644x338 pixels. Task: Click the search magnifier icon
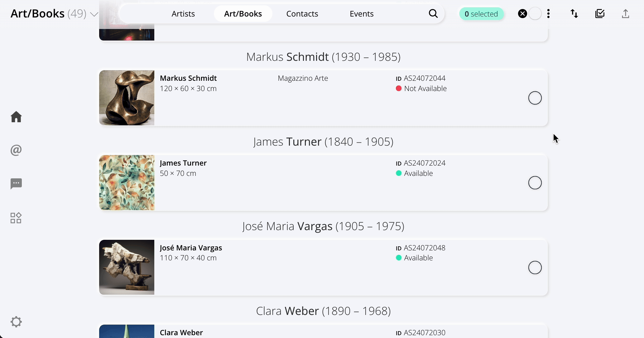[433, 14]
